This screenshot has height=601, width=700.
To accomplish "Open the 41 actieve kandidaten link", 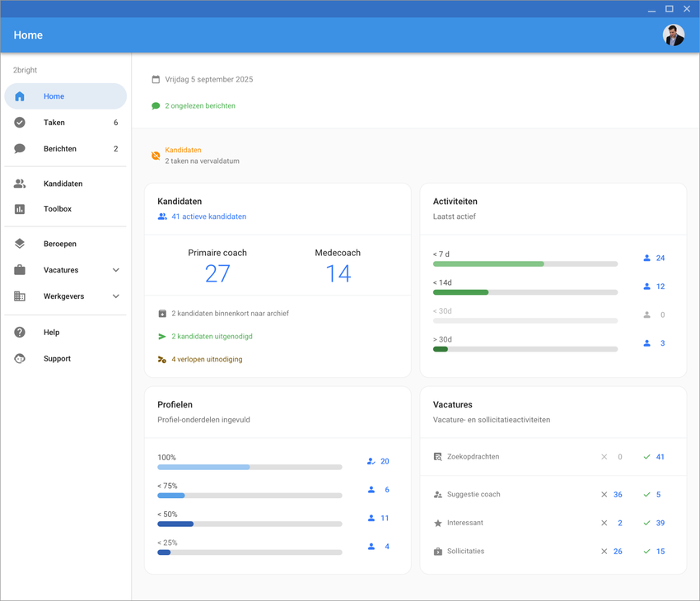I will [x=208, y=217].
